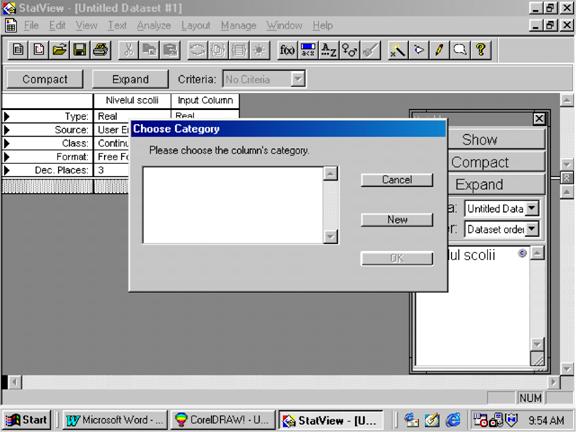Click the grayed sun-shaped toolbar icon
576x432 pixels.
tap(259, 50)
